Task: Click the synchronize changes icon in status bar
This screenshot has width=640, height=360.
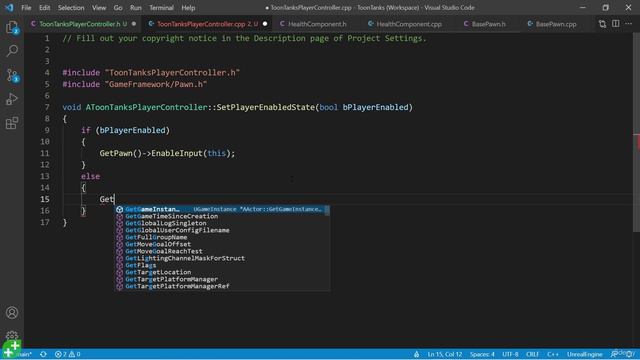Action: tap(43, 354)
